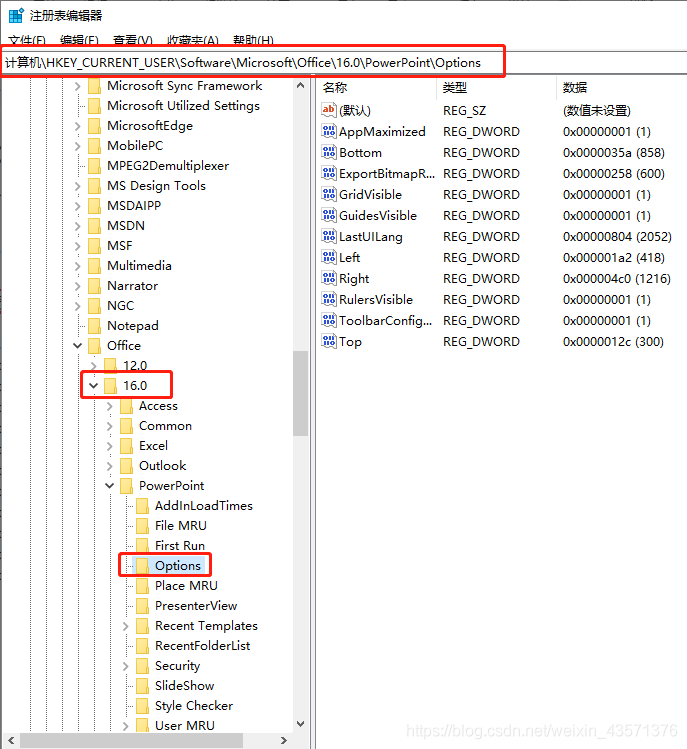Collapse the PowerPoint key
The image size is (687, 749).
(109, 486)
